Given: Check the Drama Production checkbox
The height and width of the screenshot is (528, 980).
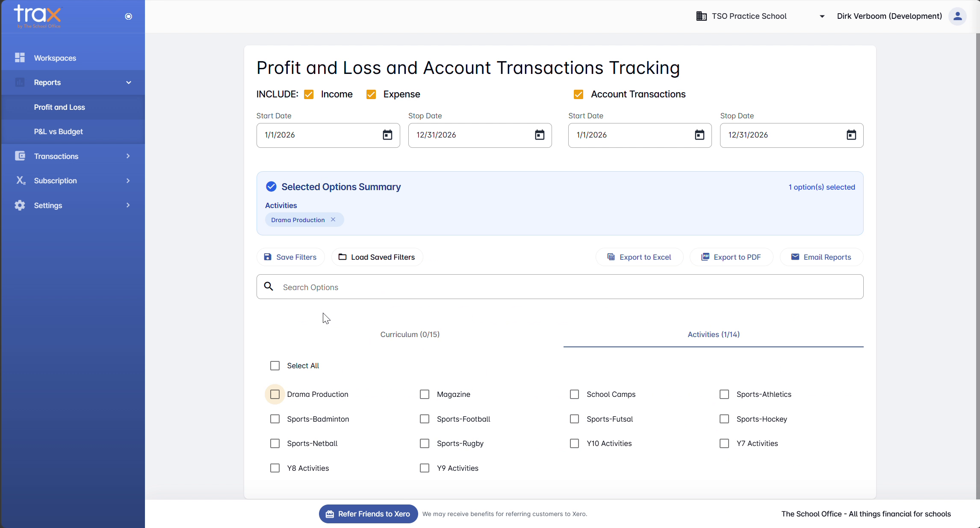Looking at the screenshot, I should (275, 394).
